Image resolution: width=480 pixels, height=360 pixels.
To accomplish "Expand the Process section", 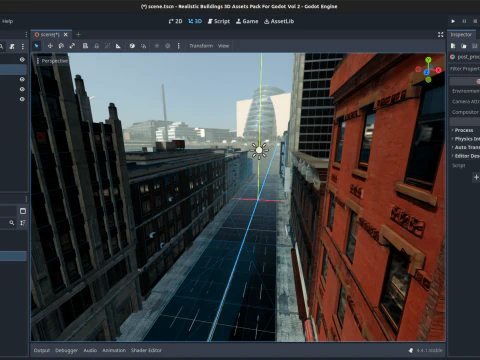I will [463, 130].
